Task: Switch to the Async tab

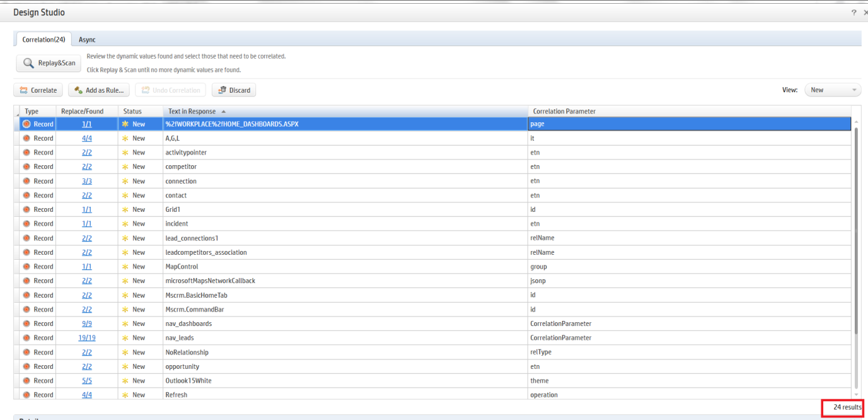Action: 87,40
